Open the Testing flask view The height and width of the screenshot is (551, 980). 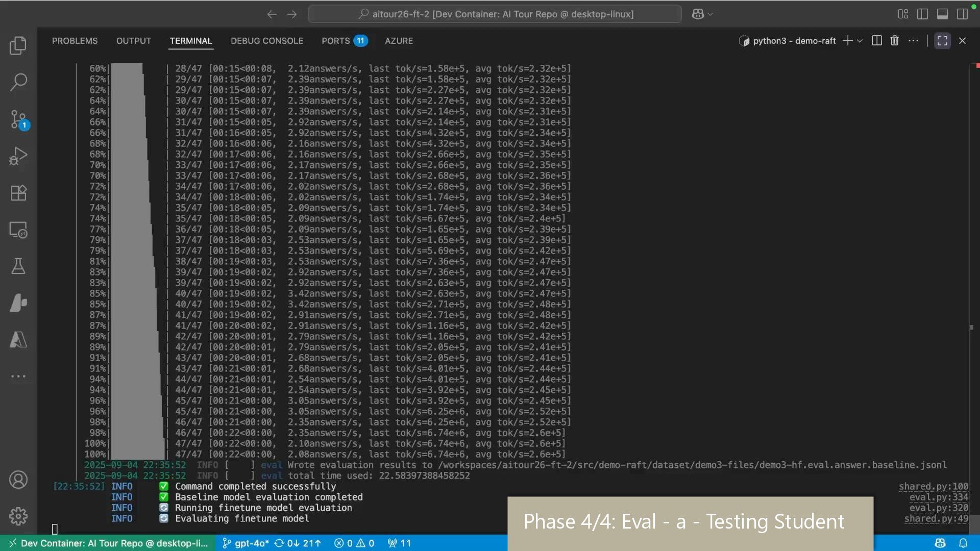click(x=18, y=266)
